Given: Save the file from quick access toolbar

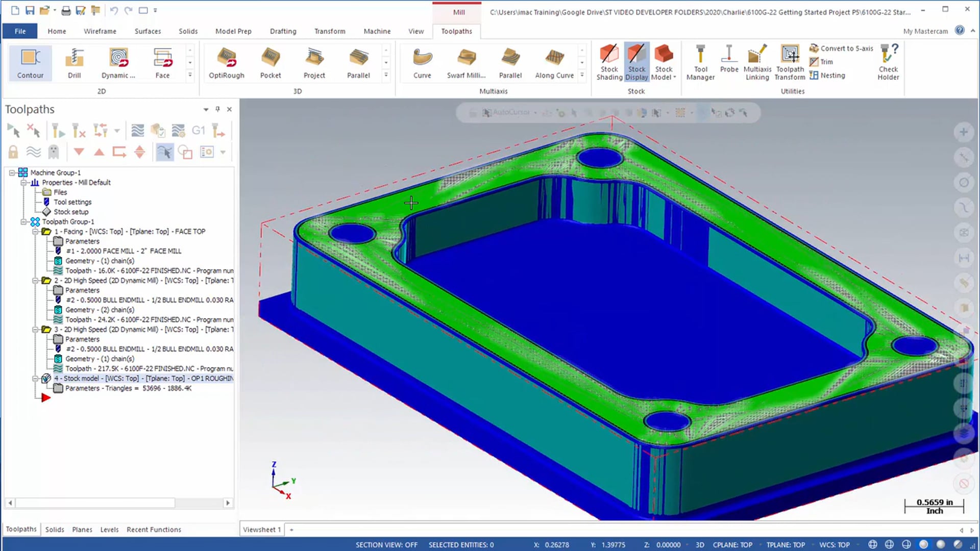Looking at the screenshot, I should (30, 10).
